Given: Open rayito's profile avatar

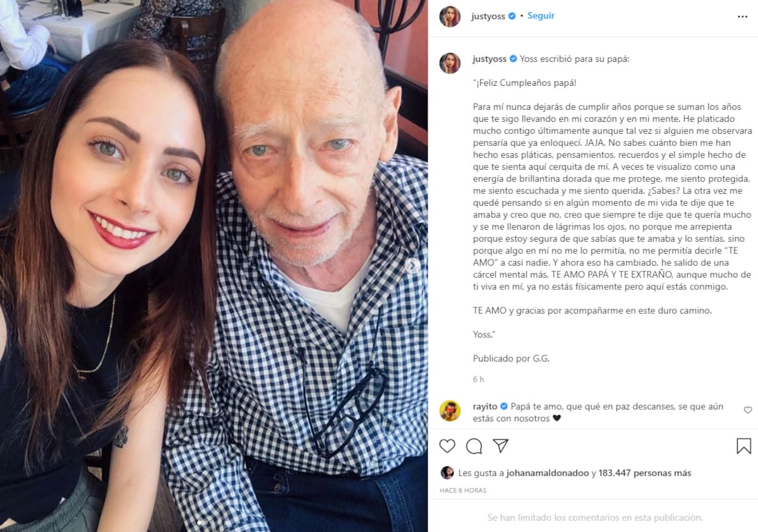Looking at the screenshot, I should pos(450,411).
